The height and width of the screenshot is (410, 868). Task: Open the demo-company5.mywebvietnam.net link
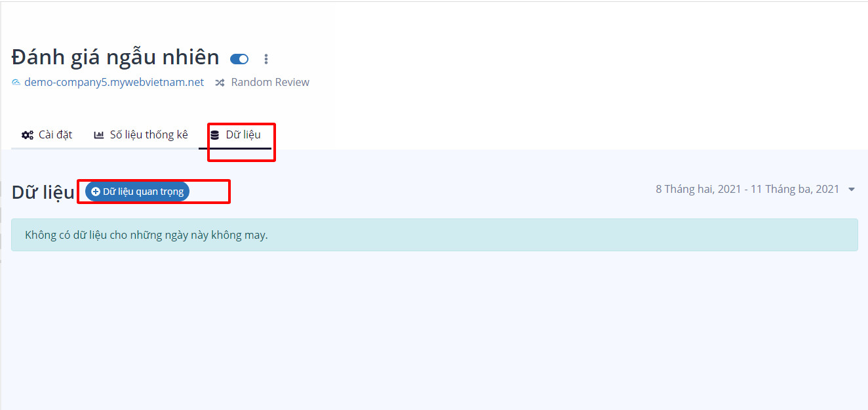(113, 83)
